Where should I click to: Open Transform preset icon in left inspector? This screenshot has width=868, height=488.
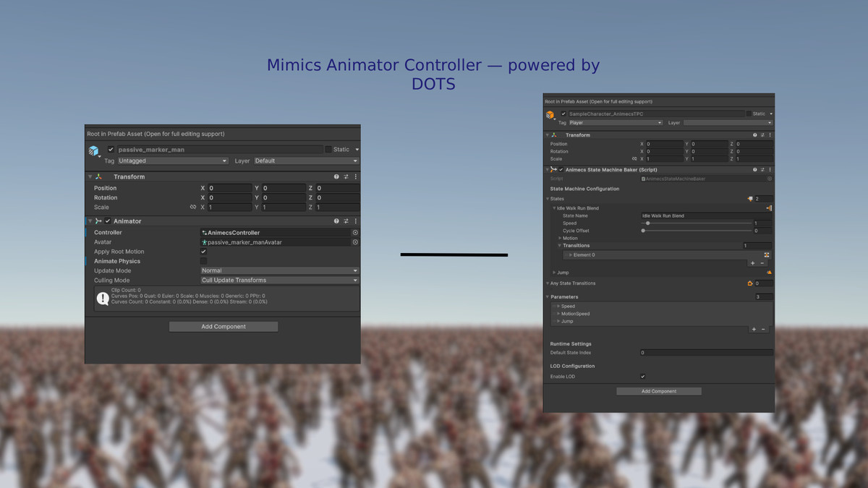pyautogui.click(x=346, y=176)
